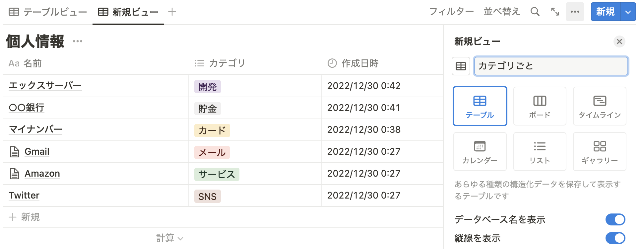
Task: Open the three-dot view options menu
Action: 575,12
